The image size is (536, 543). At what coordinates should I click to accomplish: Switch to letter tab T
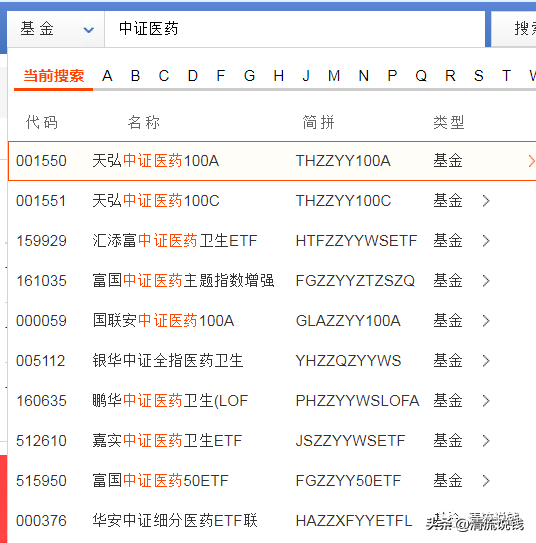pyautogui.click(x=506, y=76)
